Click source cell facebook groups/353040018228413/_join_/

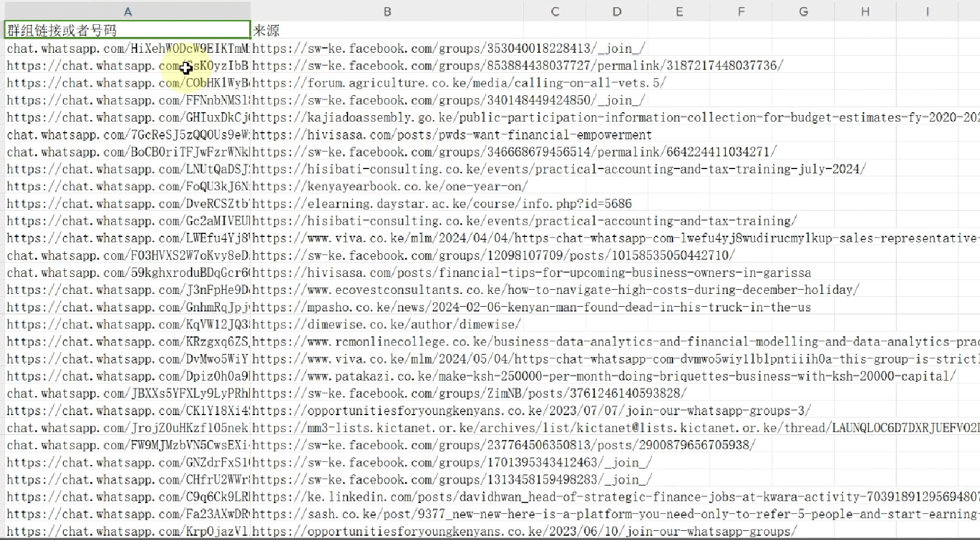tap(387, 48)
